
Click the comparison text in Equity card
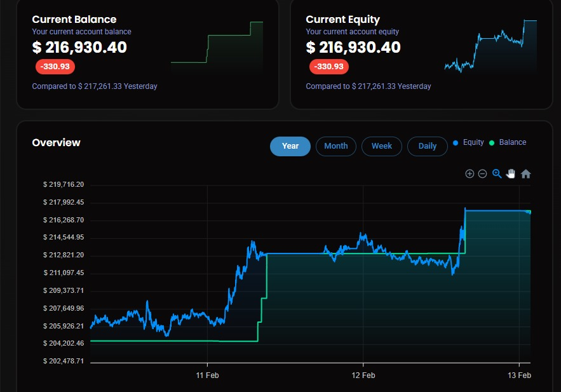pos(368,86)
